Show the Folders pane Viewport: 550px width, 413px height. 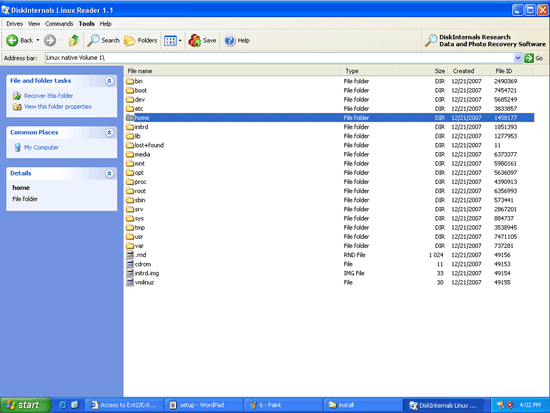[x=140, y=40]
